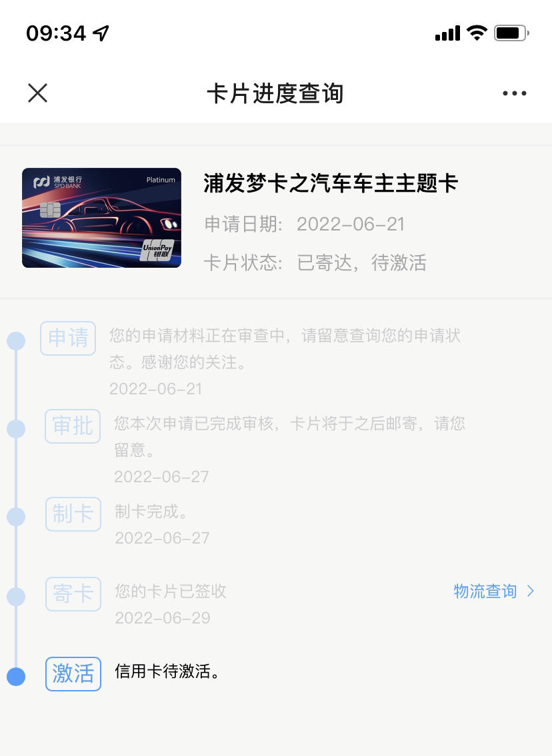Viewport: 552px width, 756px height.
Task: Select the 制卡 step label
Action: coord(73,514)
